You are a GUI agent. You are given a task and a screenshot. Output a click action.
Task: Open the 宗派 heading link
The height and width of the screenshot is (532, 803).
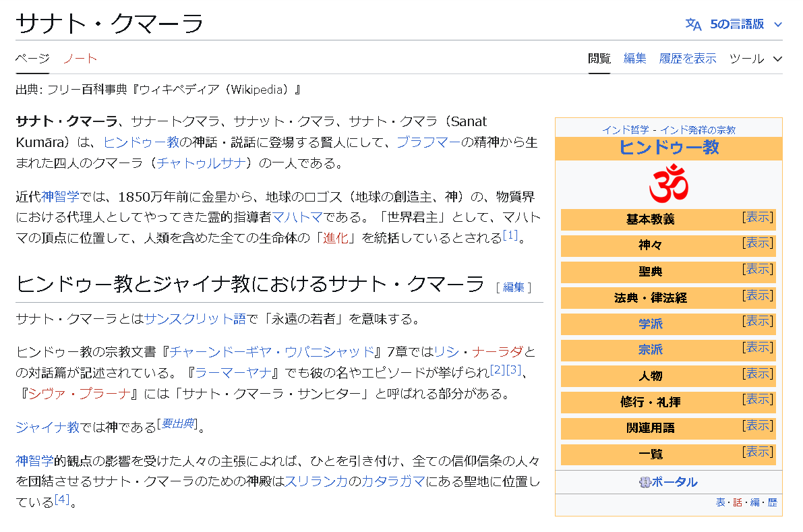(x=651, y=350)
